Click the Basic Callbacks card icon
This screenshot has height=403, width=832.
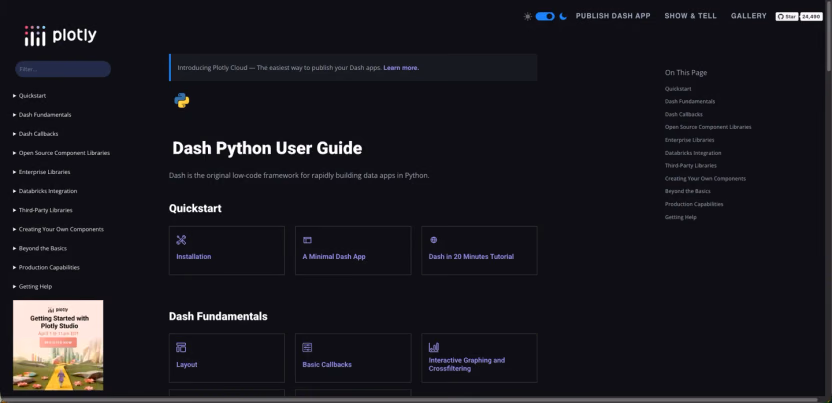(307, 348)
